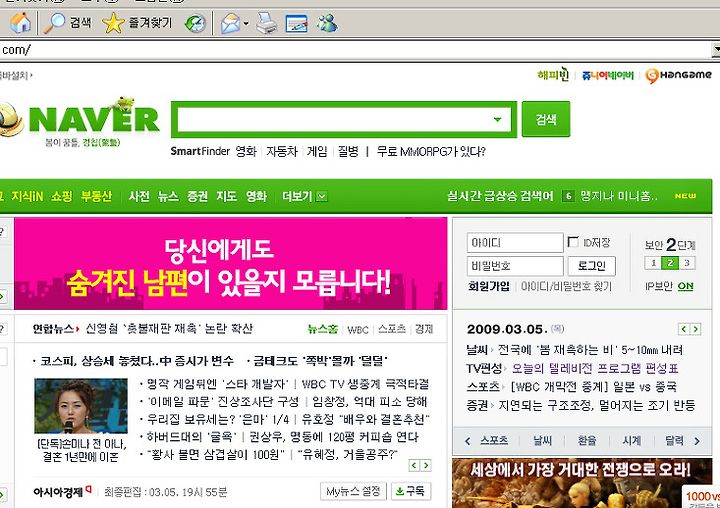720x508 pixels.
Task: Open the Favorites star in the toolbar
Action: (x=137, y=23)
